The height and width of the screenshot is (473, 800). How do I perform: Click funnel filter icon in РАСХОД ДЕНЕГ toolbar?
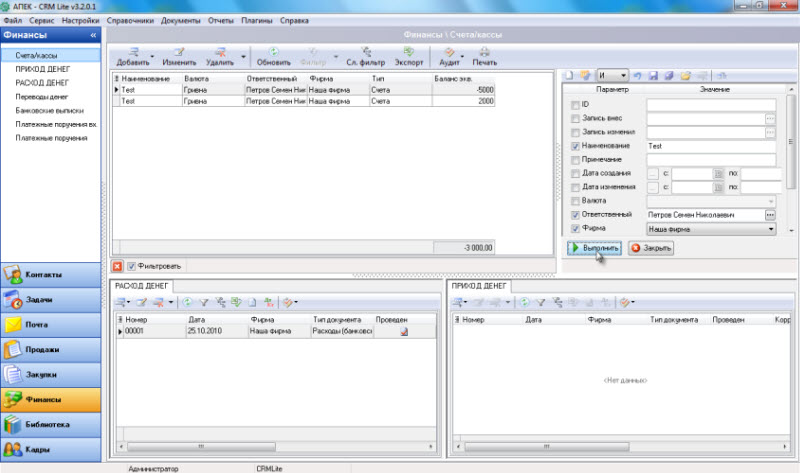tap(204, 302)
